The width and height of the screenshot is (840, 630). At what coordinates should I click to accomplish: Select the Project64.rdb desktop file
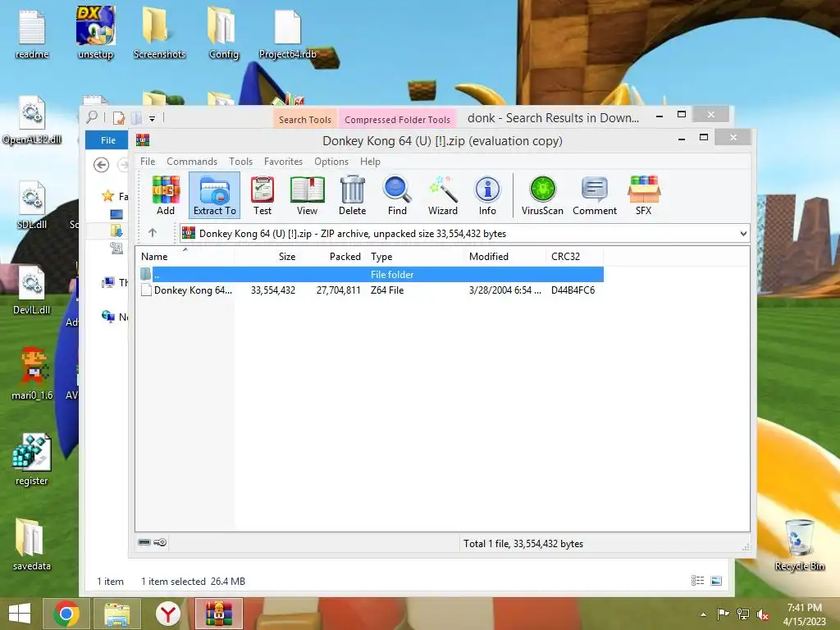[x=287, y=34]
